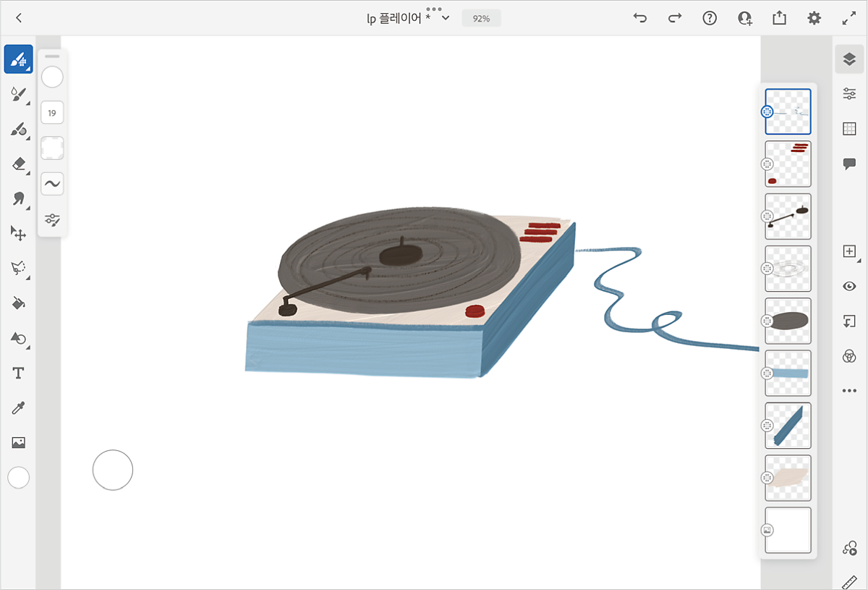Invite collaborators with the person-plus icon

tap(744, 18)
